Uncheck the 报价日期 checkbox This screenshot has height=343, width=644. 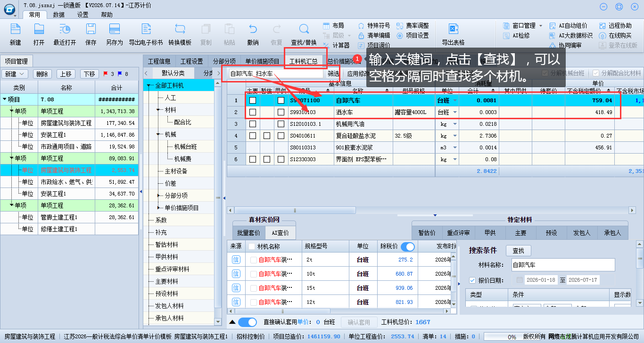(x=472, y=280)
